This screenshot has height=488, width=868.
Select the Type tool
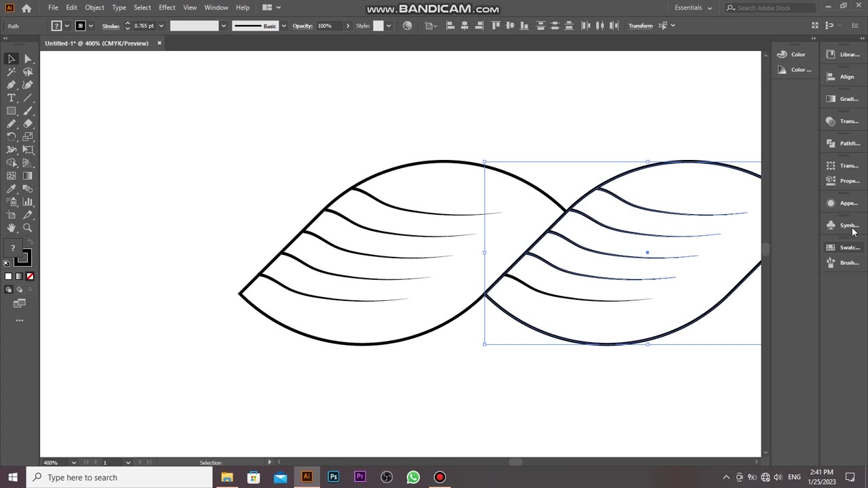(x=12, y=98)
